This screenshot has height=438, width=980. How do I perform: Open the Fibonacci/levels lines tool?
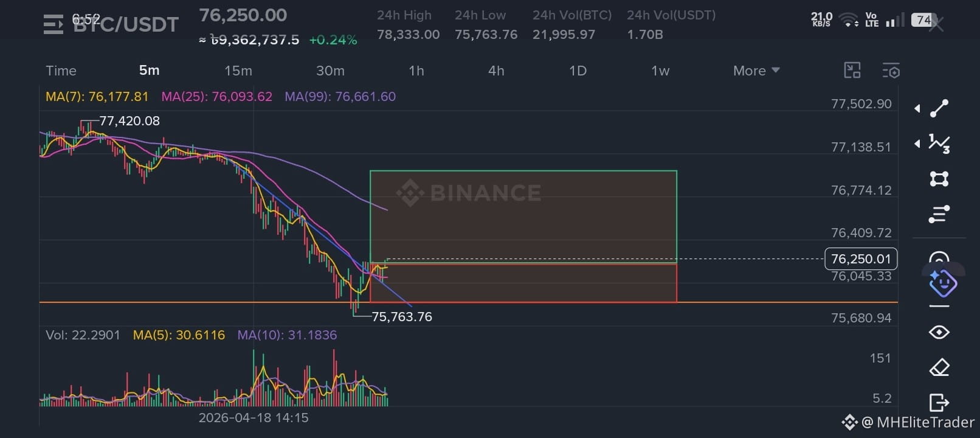point(939,214)
